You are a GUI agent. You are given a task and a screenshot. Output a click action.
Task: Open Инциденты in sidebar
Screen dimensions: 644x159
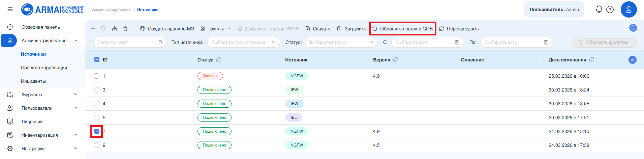tap(33, 81)
